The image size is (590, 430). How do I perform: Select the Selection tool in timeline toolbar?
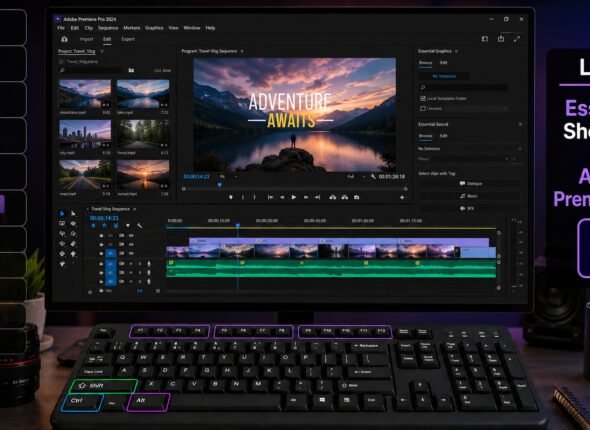point(62,214)
